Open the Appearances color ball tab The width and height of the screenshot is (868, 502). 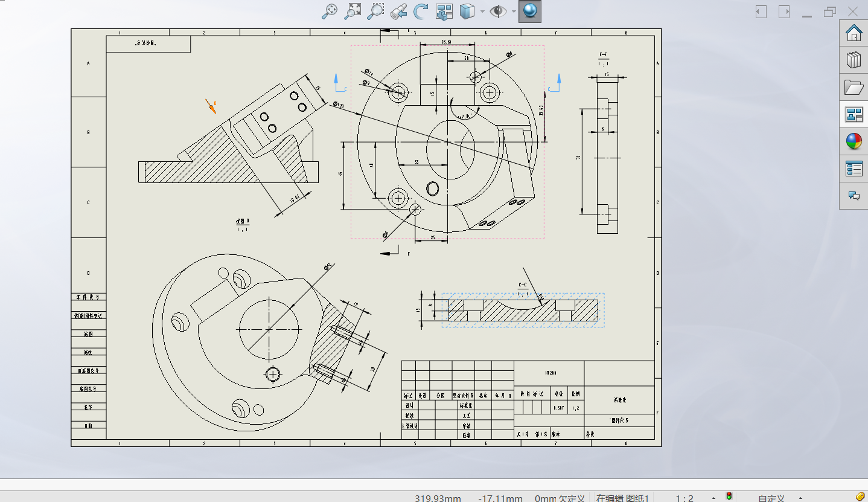854,141
